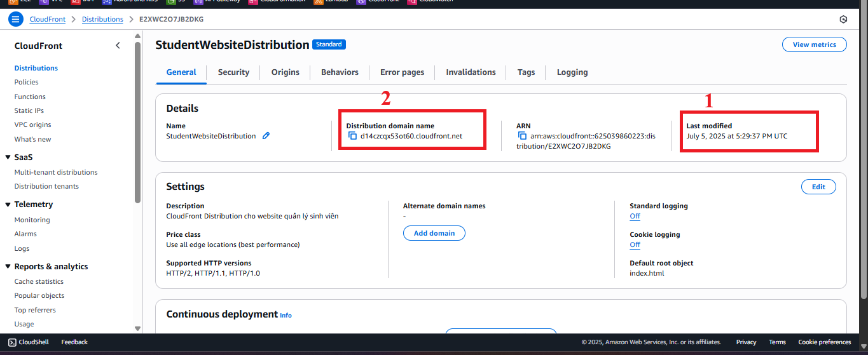Click the HTTP/2, HTTP/1.1, HTTP/1.0 value

pyautogui.click(x=213, y=273)
